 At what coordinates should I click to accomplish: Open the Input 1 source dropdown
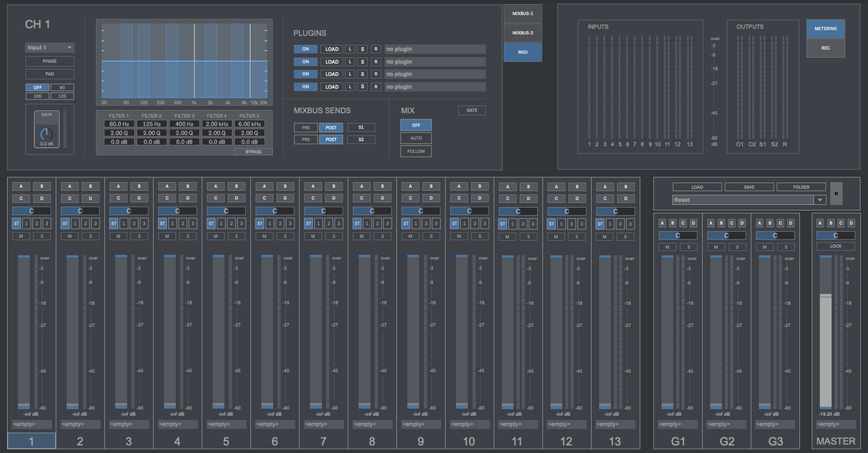[x=49, y=48]
